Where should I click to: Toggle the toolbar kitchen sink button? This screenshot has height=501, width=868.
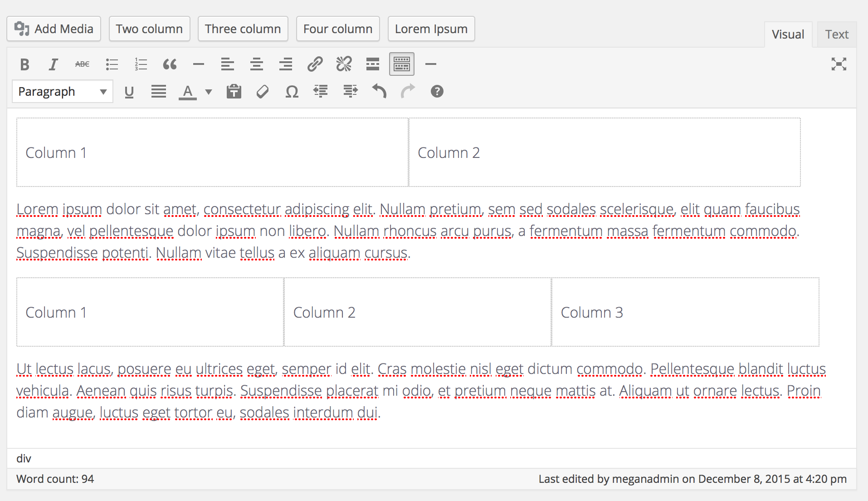[401, 64]
